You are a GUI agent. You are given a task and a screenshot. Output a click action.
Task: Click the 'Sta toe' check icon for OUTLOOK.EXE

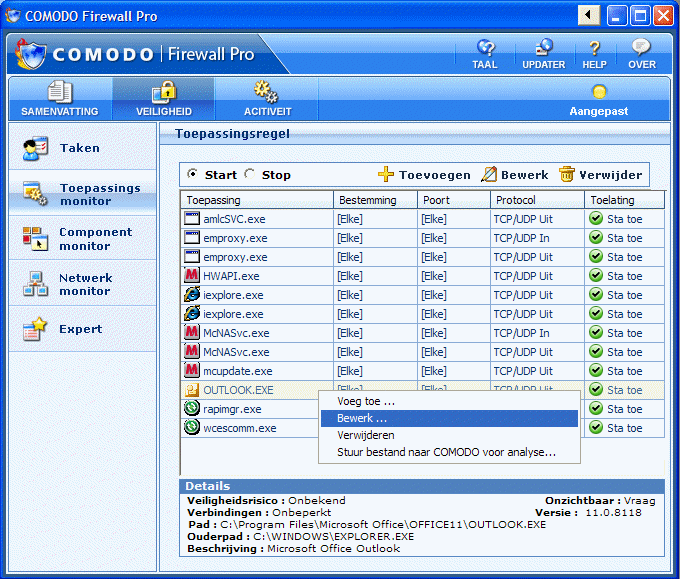point(596,389)
